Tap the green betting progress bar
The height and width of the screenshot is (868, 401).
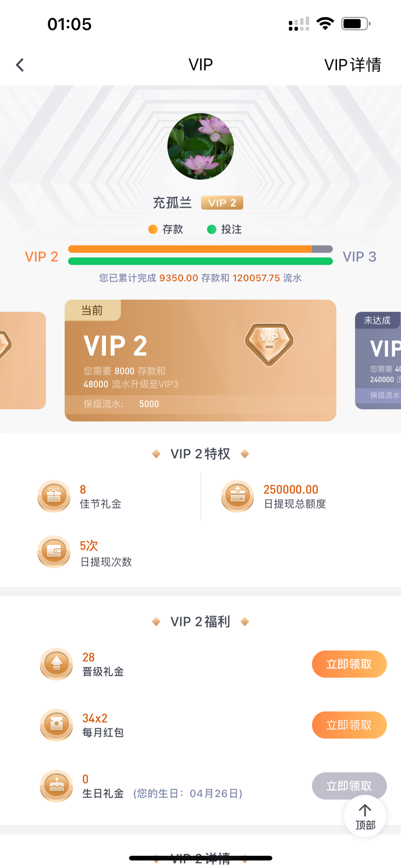click(200, 261)
